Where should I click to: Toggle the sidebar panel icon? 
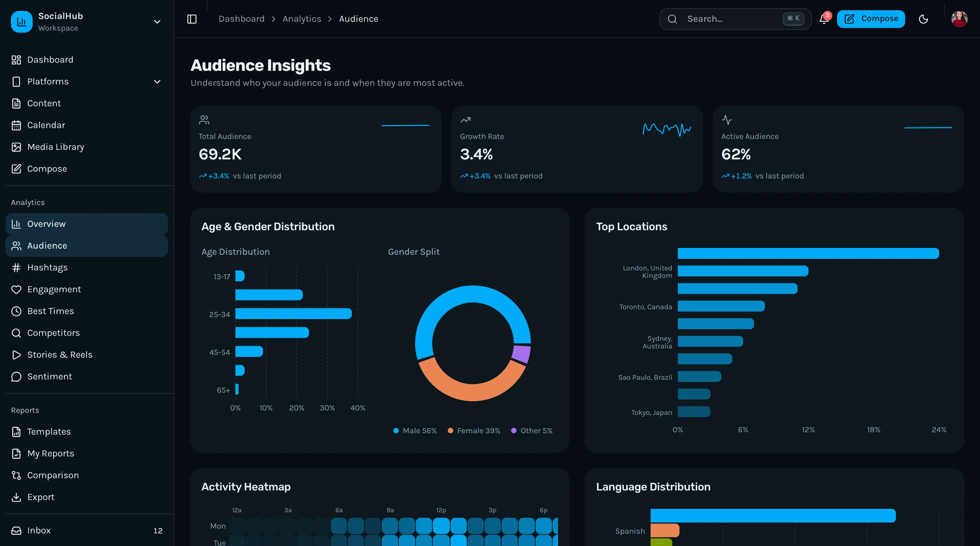pos(192,19)
